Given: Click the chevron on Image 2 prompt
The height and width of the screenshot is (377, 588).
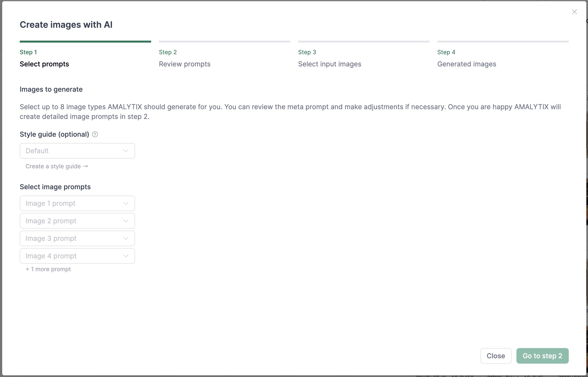Looking at the screenshot, I should [126, 221].
